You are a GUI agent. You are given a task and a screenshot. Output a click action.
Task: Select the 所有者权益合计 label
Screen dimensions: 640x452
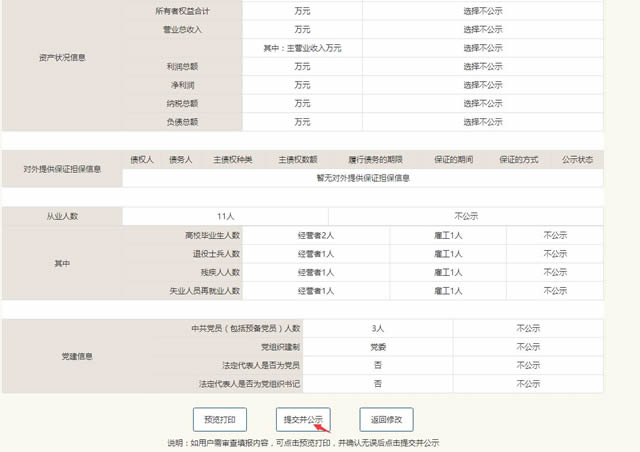pyautogui.click(x=182, y=11)
